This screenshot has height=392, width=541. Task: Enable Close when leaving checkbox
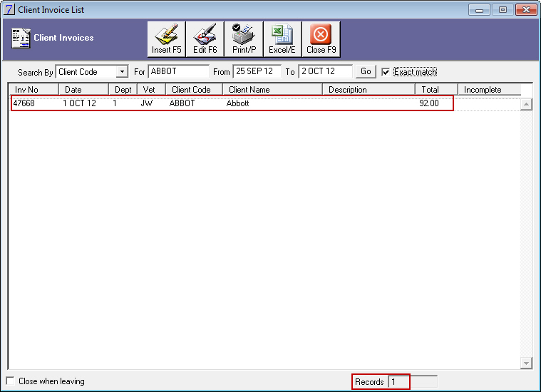[11, 381]
